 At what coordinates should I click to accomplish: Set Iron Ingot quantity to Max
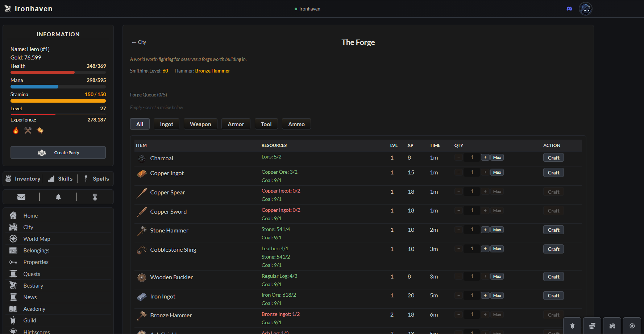click(x=497, y=296)
